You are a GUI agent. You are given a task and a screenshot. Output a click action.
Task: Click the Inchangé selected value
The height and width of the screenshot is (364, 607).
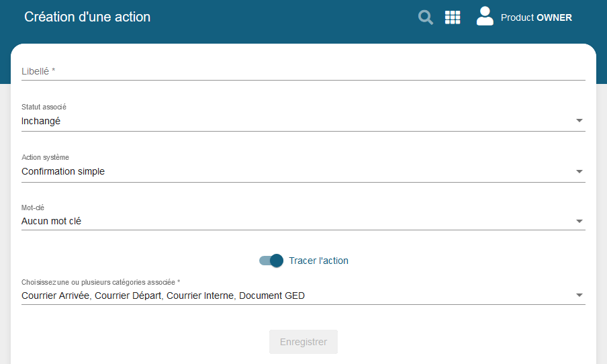[41, 121]
